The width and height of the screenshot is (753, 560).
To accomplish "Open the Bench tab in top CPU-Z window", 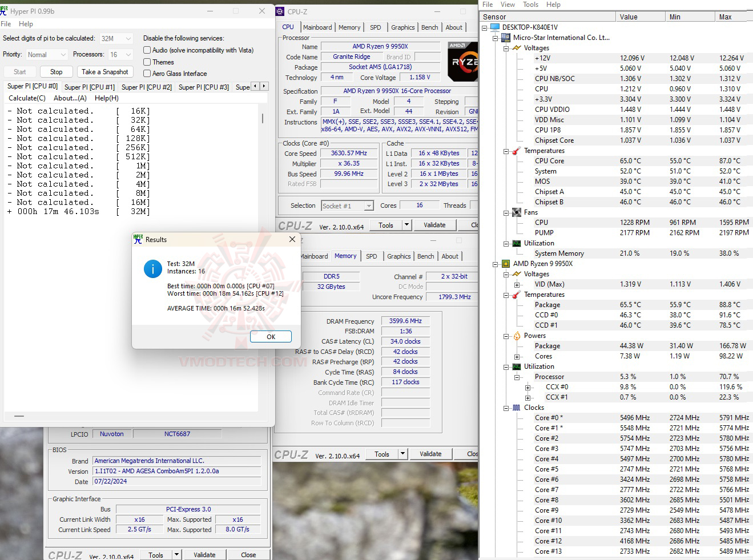I will (430, 27).
